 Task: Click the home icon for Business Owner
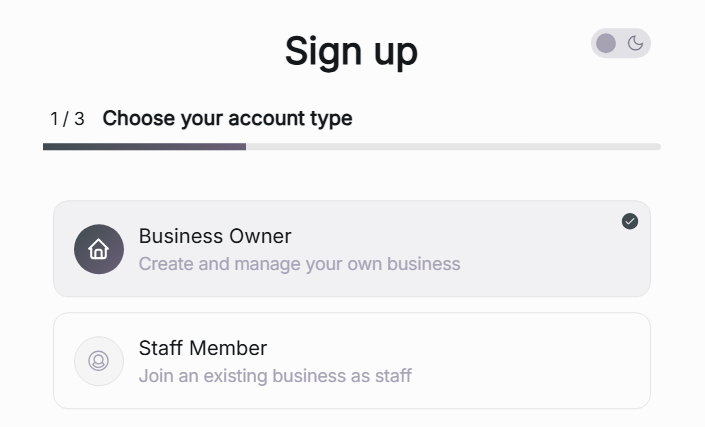tap(99, 249)
